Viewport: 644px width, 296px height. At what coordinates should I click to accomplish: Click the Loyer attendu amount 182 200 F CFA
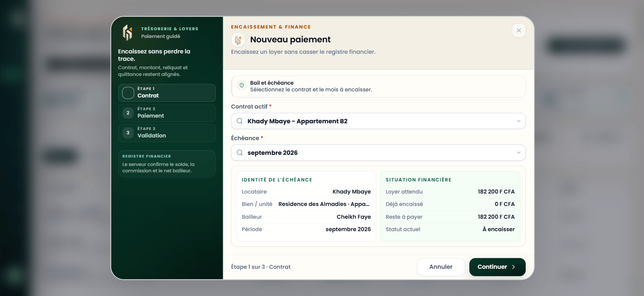tap(496, 192)
